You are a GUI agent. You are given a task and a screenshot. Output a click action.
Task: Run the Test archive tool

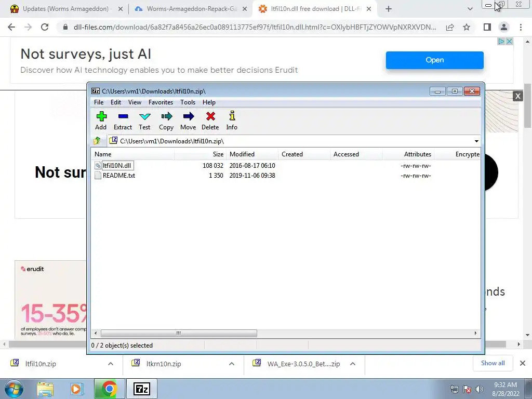tap(144, 116)
